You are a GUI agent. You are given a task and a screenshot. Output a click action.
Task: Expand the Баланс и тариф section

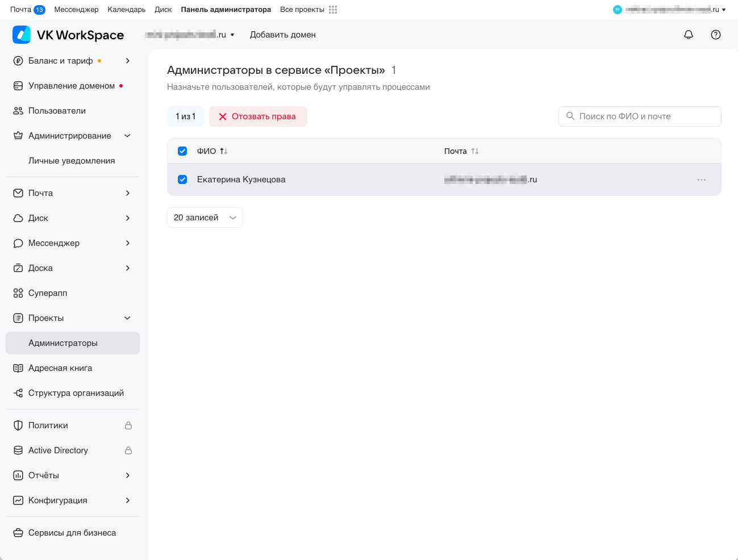[128, 61]
